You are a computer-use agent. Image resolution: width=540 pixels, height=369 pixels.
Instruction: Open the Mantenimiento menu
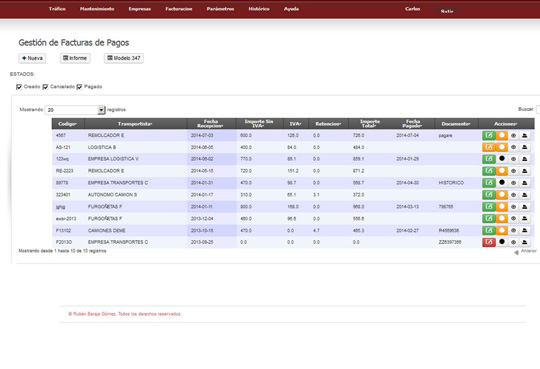coord(97,9)
